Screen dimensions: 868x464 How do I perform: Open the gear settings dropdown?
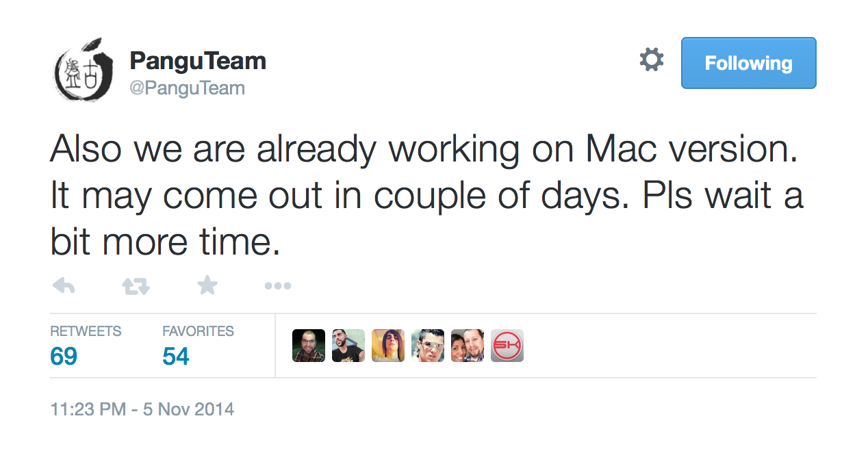pos(651,60)
